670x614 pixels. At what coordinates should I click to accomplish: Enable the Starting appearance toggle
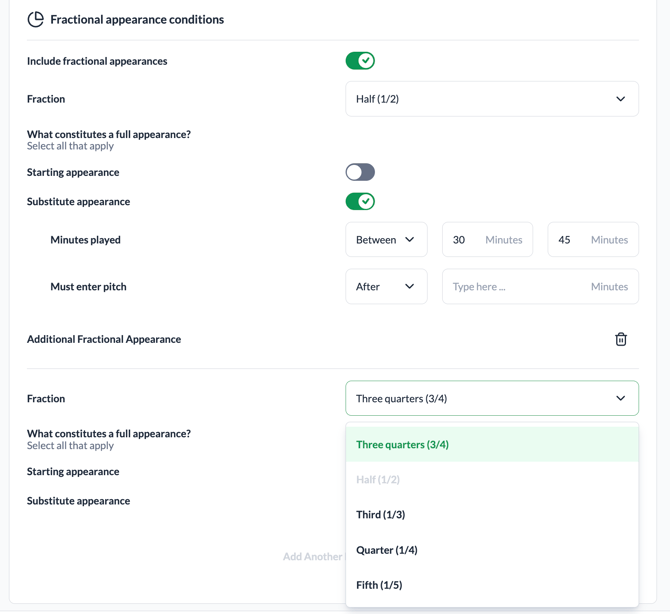coord(360,172)
